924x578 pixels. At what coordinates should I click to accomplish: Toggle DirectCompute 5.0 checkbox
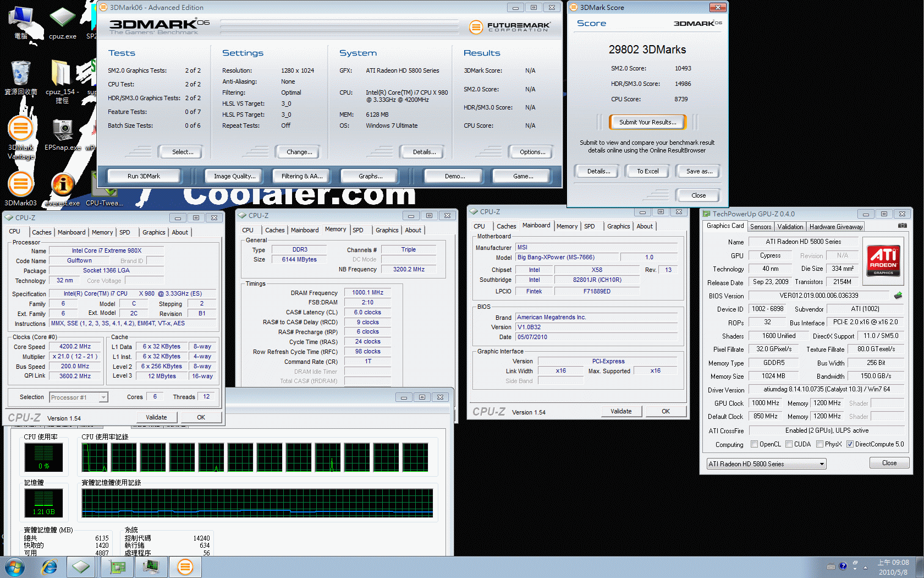(x=850, y=444)
